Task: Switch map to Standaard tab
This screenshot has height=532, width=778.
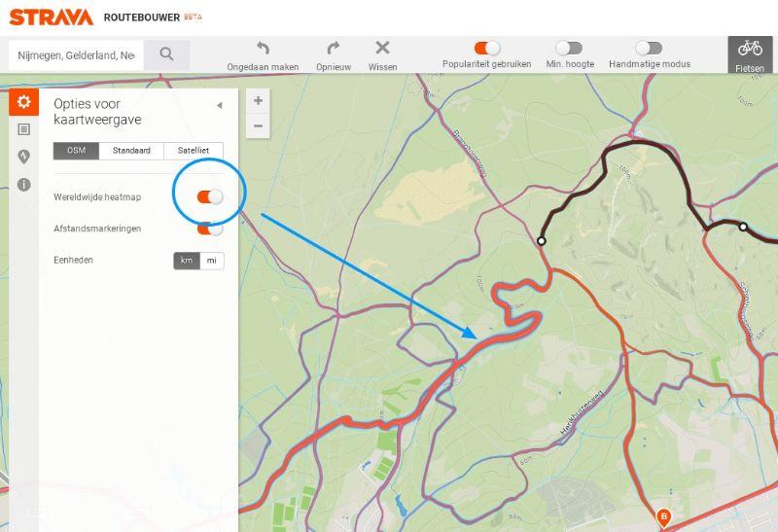Action: (x=131, y=151)
